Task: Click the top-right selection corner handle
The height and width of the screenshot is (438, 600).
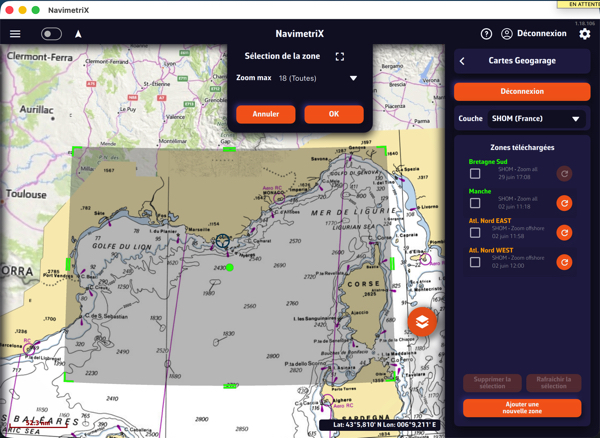Action: 382,149
